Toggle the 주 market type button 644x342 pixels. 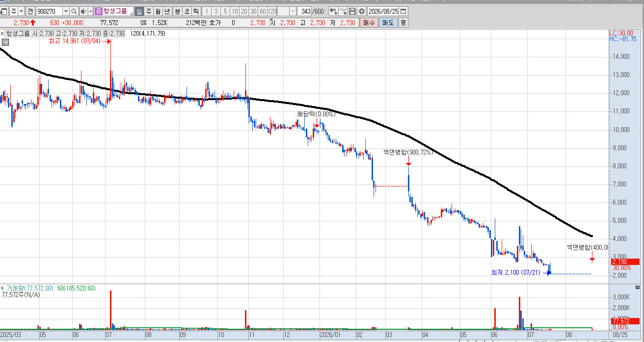(x=13, y=11)
